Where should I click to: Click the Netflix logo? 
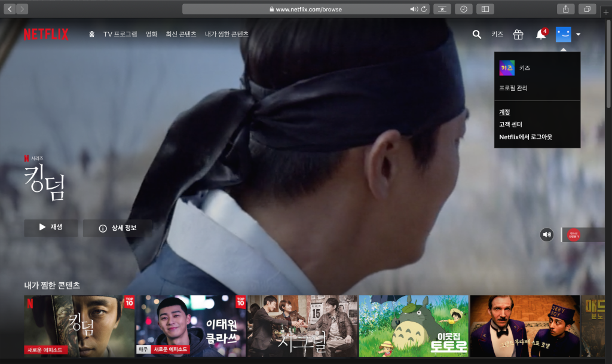point(46,34)
